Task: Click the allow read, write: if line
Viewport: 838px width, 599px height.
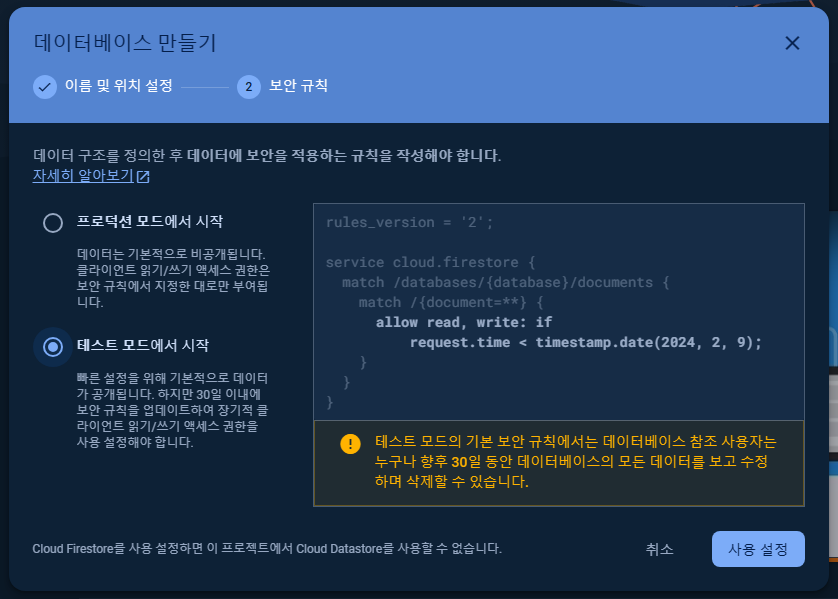Action: (464, 322)
